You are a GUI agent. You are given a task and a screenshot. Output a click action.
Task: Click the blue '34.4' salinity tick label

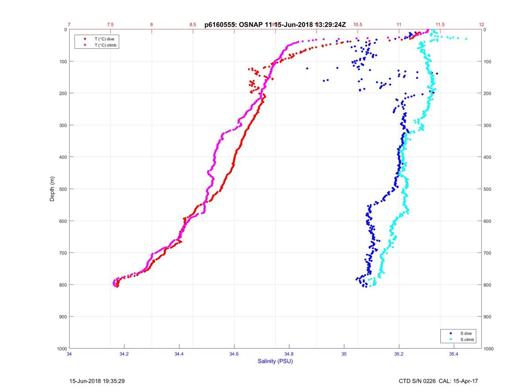tap(179, 354)
